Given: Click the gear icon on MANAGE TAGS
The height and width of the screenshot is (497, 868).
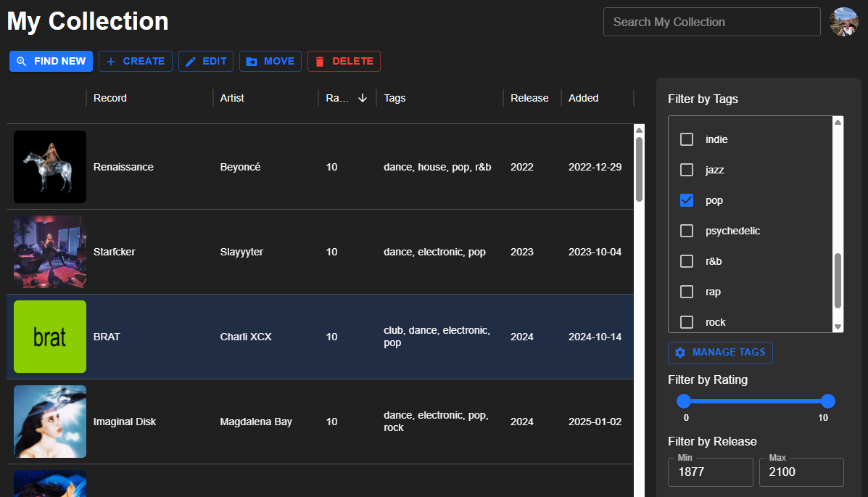Looking at the screenshot, I should click(x=679, y=353).
